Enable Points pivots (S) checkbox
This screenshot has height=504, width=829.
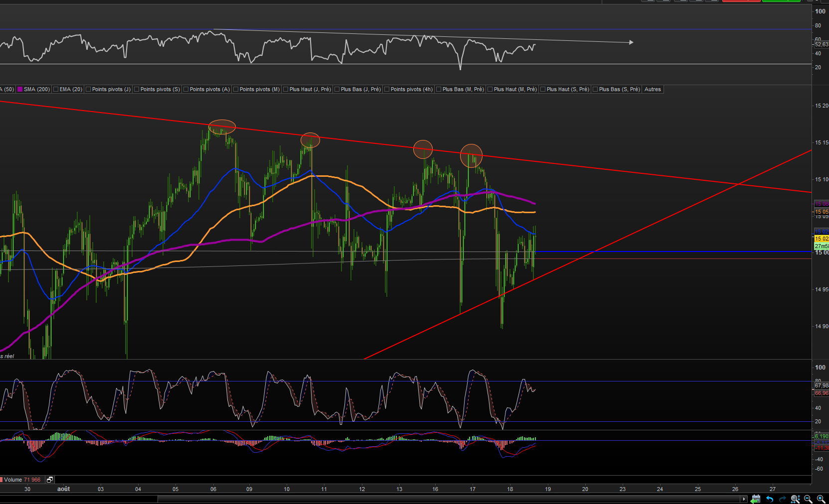(x=137, y=90)
